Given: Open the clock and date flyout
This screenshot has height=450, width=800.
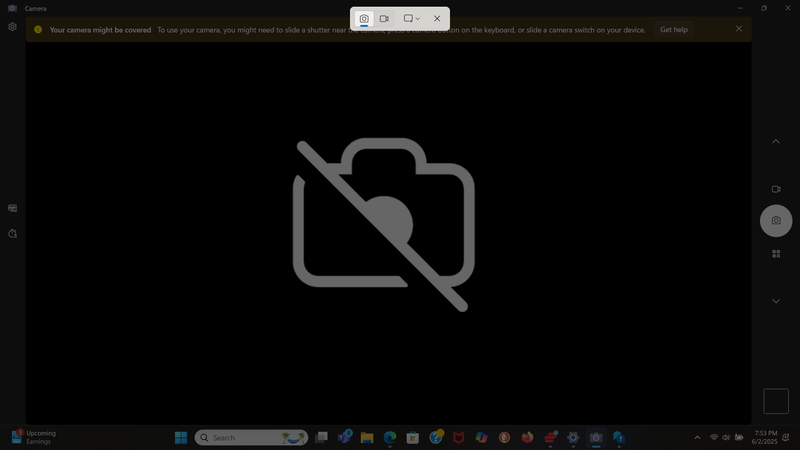Looking at the screenshot, I should (764, 437).
